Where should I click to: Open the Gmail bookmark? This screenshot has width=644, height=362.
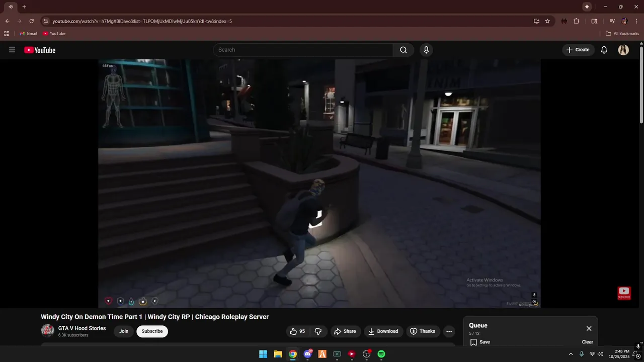point(28,33)
